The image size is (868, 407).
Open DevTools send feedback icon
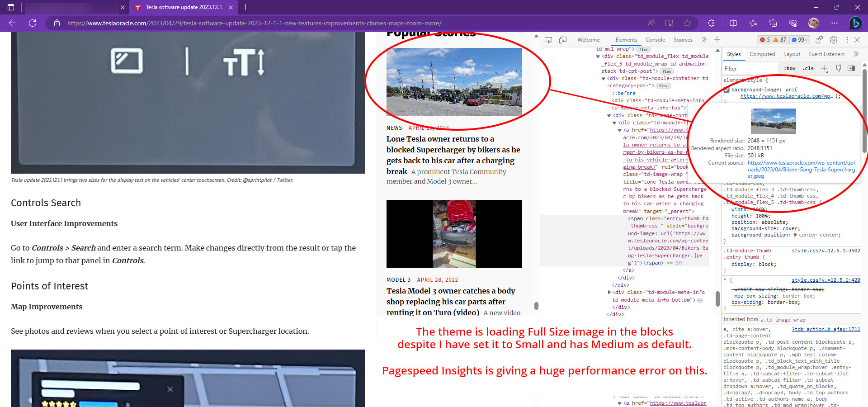(819, 40)
